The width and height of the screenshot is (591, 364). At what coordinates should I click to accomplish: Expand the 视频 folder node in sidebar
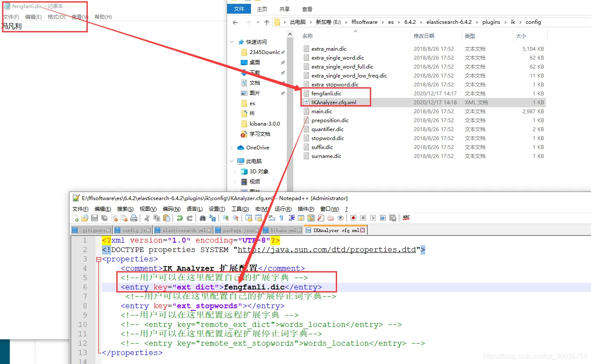pyautogui.click(x=235, y=182)
